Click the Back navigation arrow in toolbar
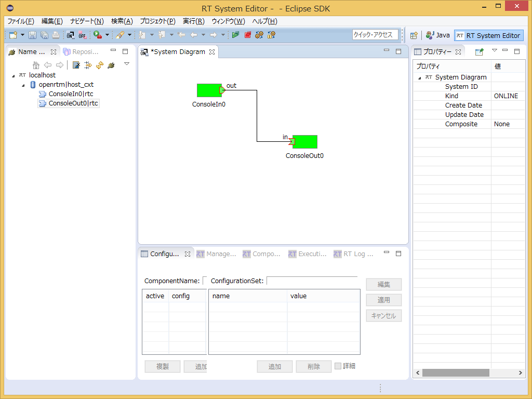Viewport: 532px width, 399px height. pos(194,35)
